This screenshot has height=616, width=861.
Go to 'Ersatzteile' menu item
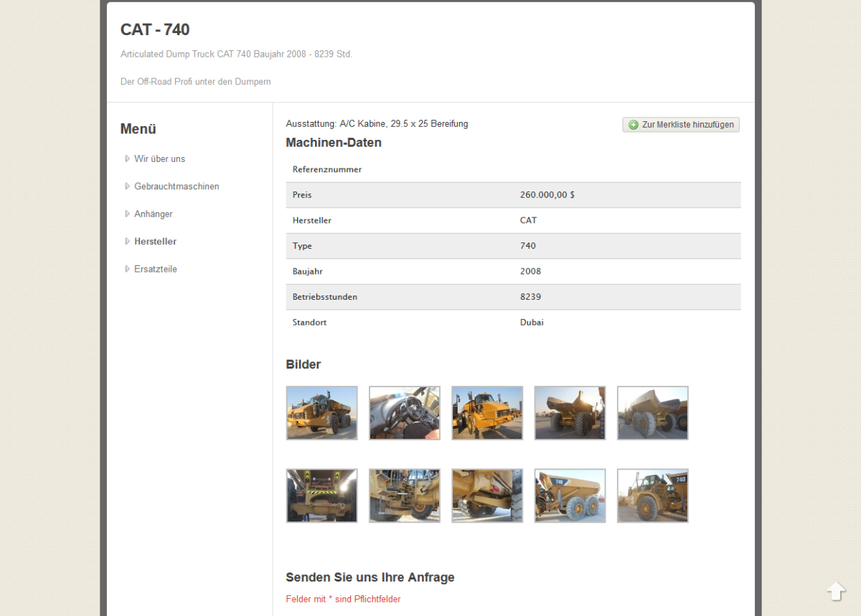pos(156,269)
